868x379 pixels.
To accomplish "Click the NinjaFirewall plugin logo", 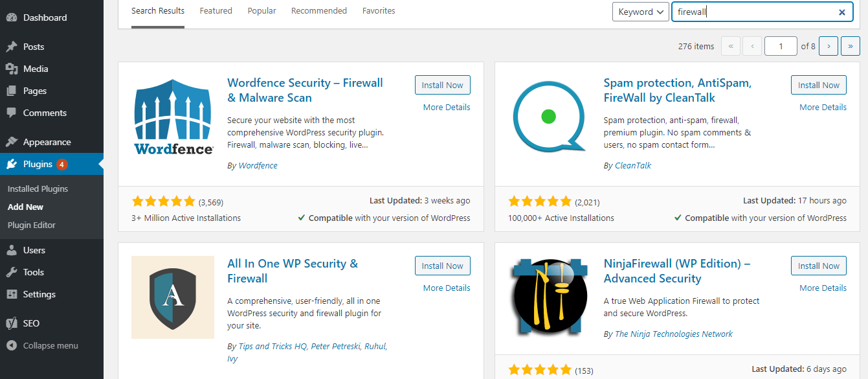I will tap(549, 297).
